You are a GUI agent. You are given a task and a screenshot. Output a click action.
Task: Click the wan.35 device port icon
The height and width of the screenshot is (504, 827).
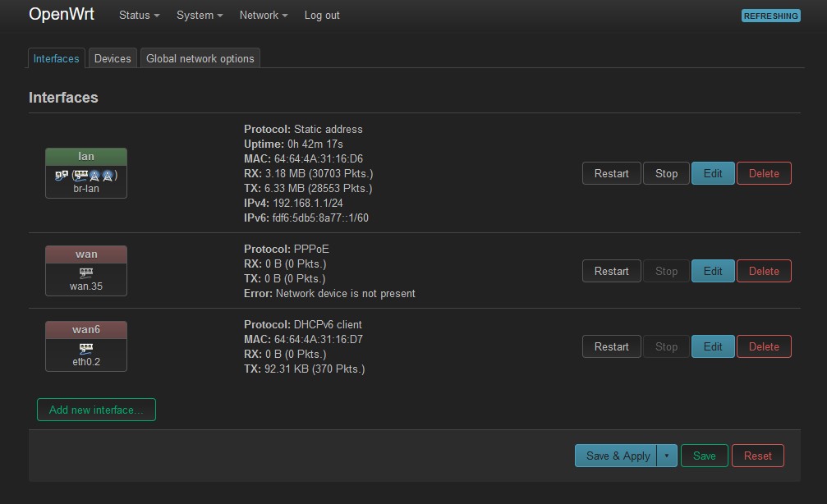pos(86,273)
